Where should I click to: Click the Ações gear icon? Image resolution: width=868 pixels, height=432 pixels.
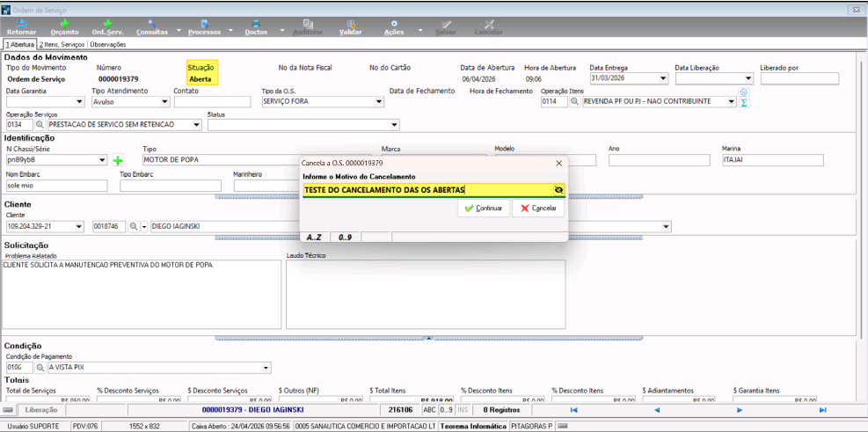[x=394, y=24]
